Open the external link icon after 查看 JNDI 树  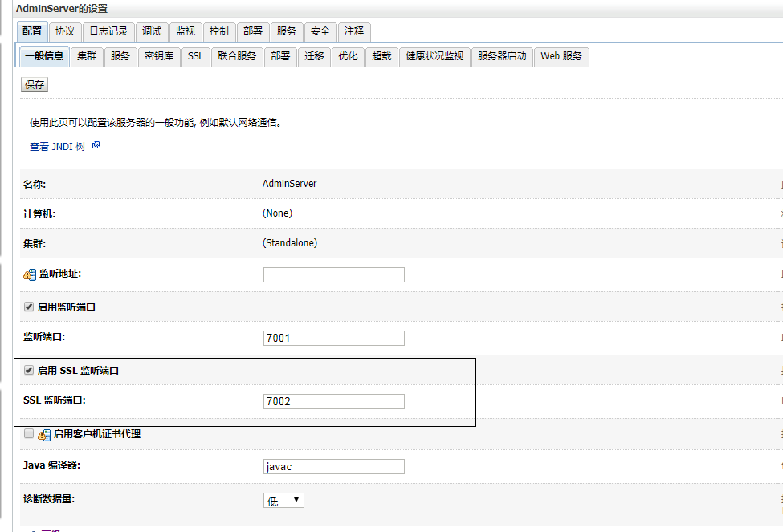(96, 145)
